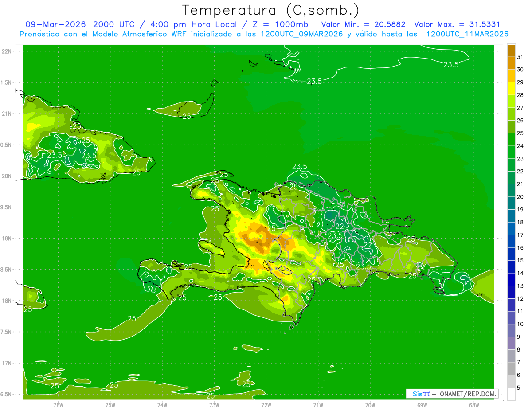Click the '23.5' contour label in the northeast corner
The width and height of the screenshot is (532, 411).
coord(451,65)
